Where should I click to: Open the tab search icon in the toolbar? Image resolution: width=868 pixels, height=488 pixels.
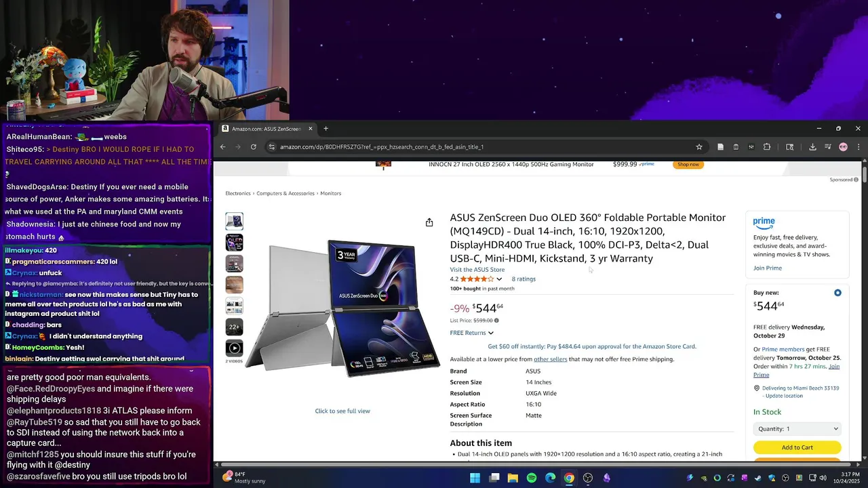tap(790, 147)
